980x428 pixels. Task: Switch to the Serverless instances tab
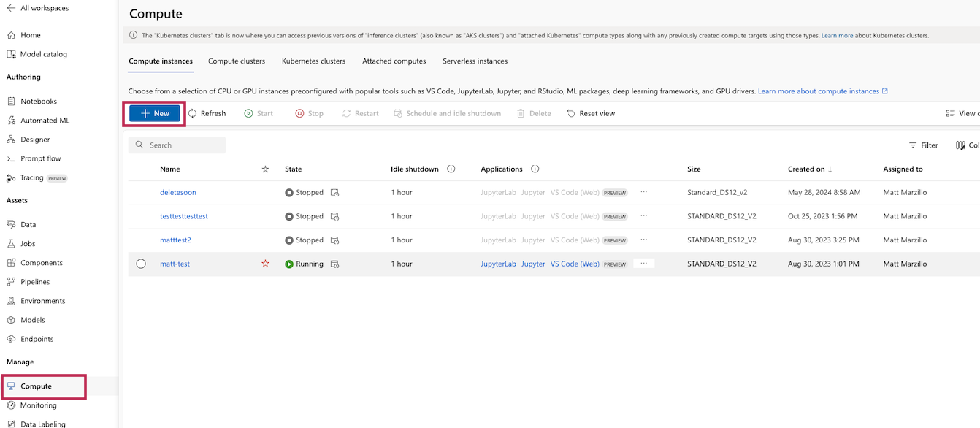point(475,61)
